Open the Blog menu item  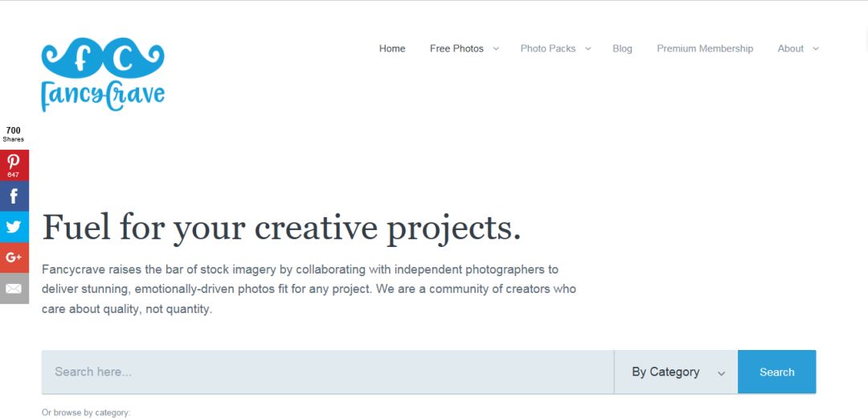pos(622,49)
